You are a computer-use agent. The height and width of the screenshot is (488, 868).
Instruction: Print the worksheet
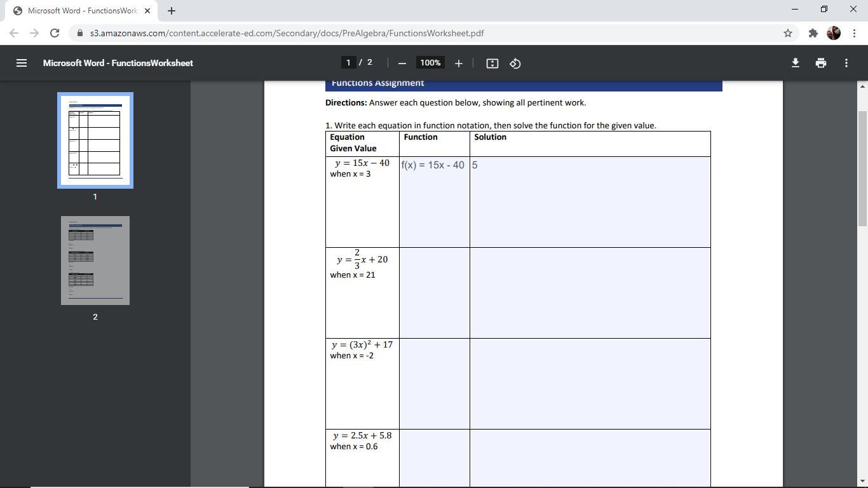[x=821, y=63]
